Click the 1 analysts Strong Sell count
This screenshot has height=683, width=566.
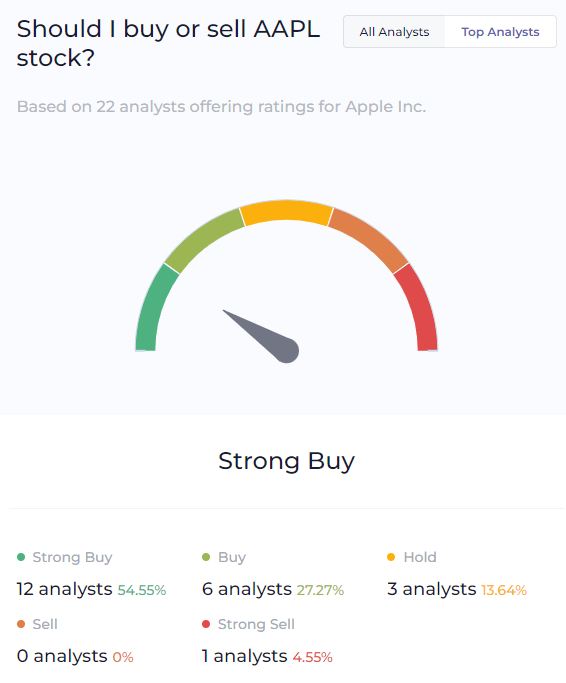click(244, 656)
